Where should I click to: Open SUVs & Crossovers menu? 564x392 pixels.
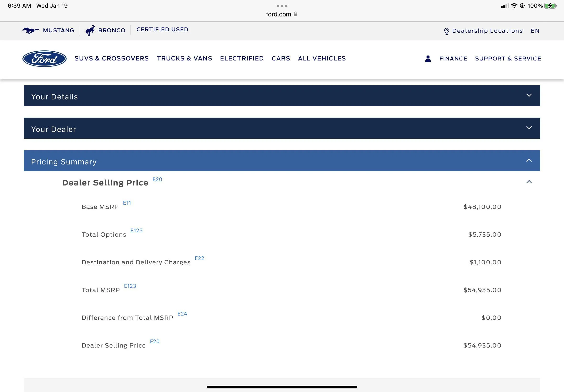click(112, 59)
